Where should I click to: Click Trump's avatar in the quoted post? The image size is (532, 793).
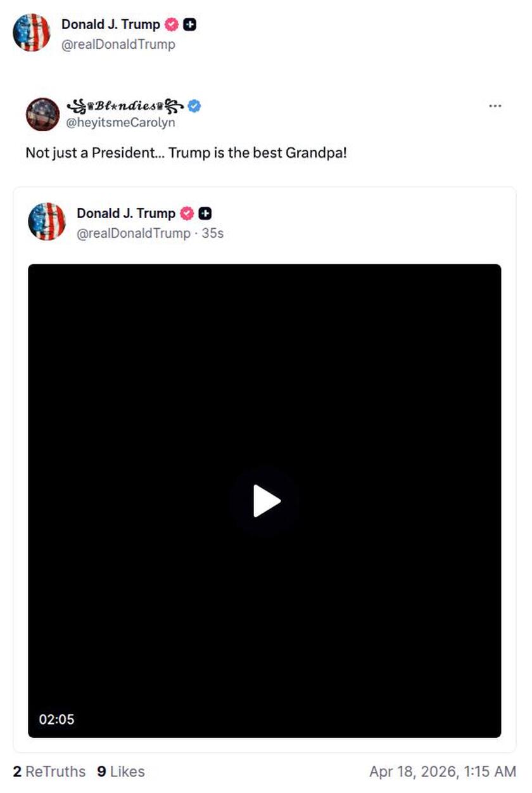(x=47, y=221)
